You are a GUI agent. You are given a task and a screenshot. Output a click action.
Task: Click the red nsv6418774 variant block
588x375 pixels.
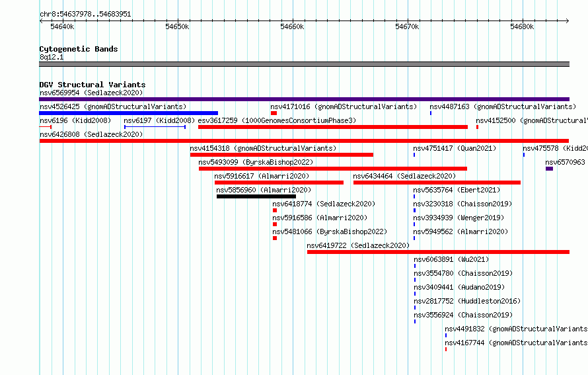pos(275,210)
